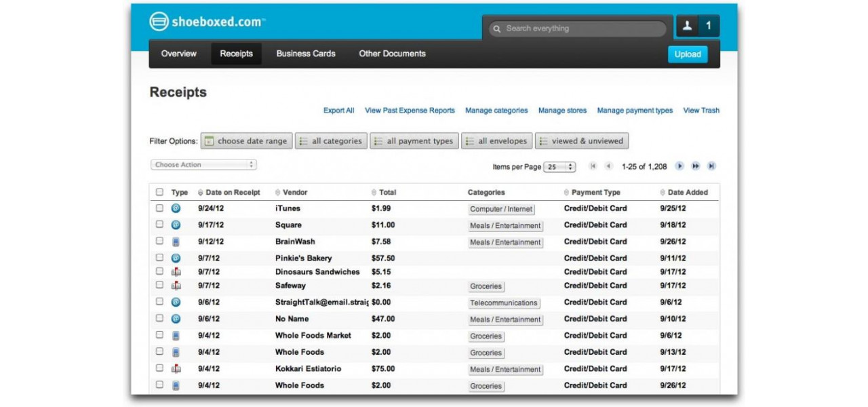Sort by Vendor column header
Screen dimensions: 868x407
[292, 193]
